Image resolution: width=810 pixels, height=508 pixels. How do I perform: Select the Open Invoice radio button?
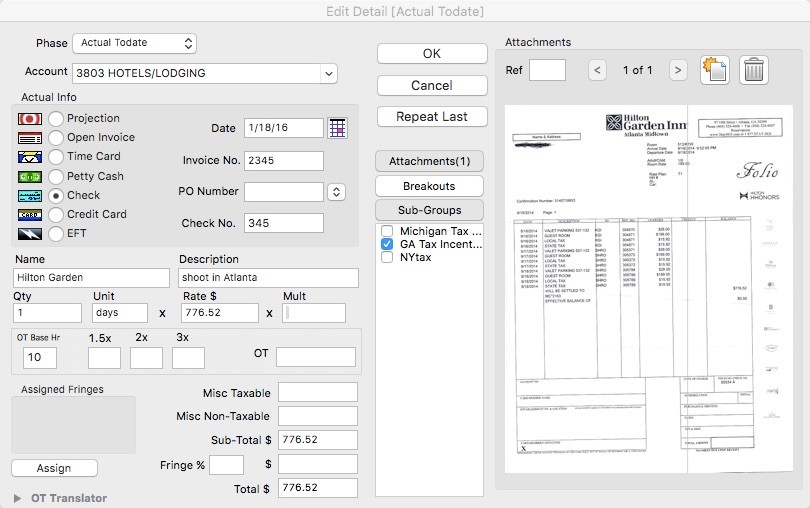(x=56, y=138)
